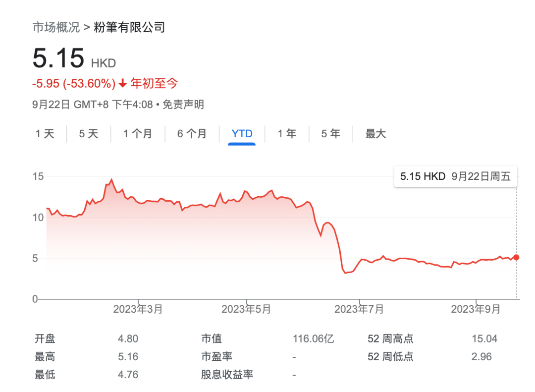
Task: Select the YTD range tab
Action: tap(242, 133)
